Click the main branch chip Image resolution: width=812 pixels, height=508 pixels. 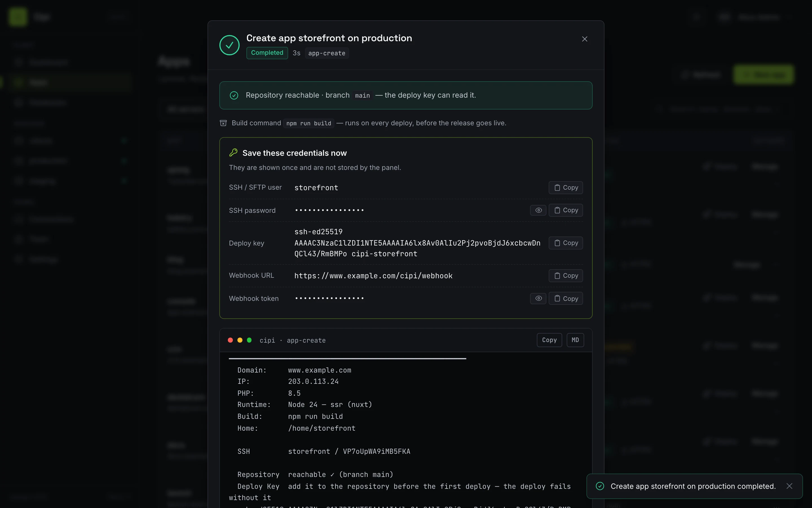coord(362,95)
